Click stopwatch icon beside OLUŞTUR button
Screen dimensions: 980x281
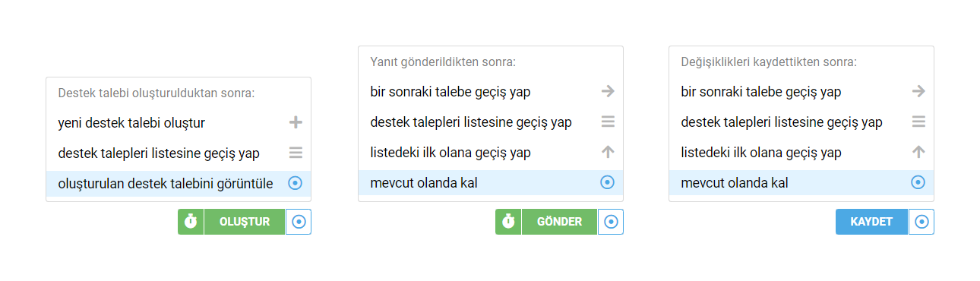point(191,222)
